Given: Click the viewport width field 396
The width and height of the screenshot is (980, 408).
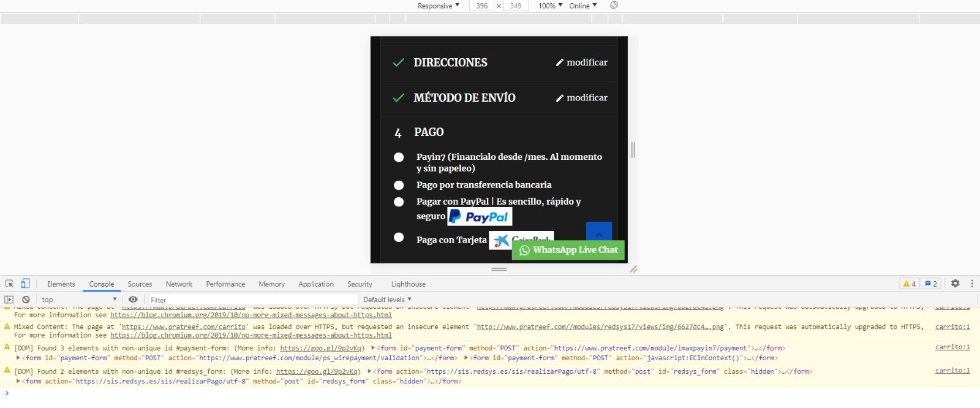Looking at the screenshot, I should pyautogui.click(x=481, y=6).
